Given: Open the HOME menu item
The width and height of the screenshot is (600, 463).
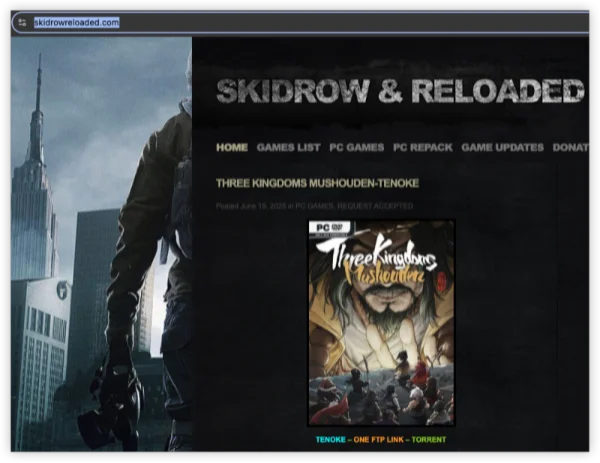Looking at the screenshot, I should point(232,148).
